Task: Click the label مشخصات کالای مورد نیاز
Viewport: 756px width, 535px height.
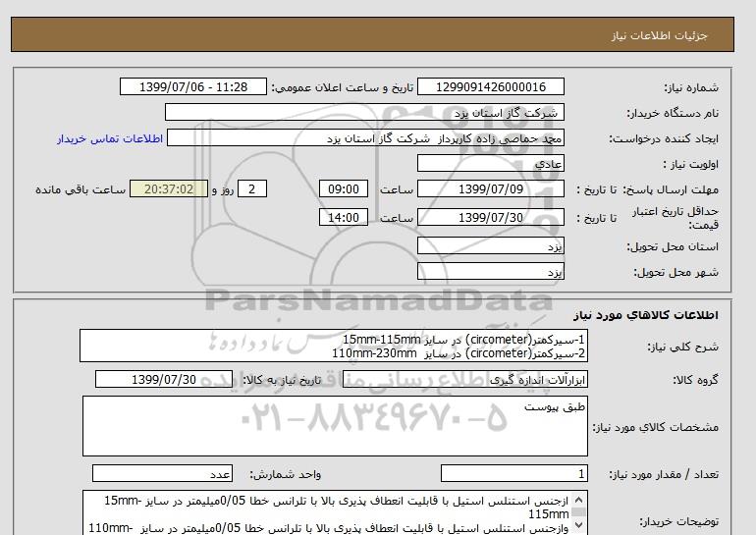Action: click(x=656, y=427)
